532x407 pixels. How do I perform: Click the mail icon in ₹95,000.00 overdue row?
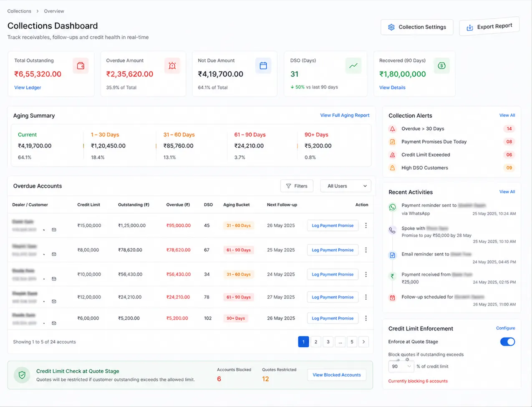coord(54,230)
